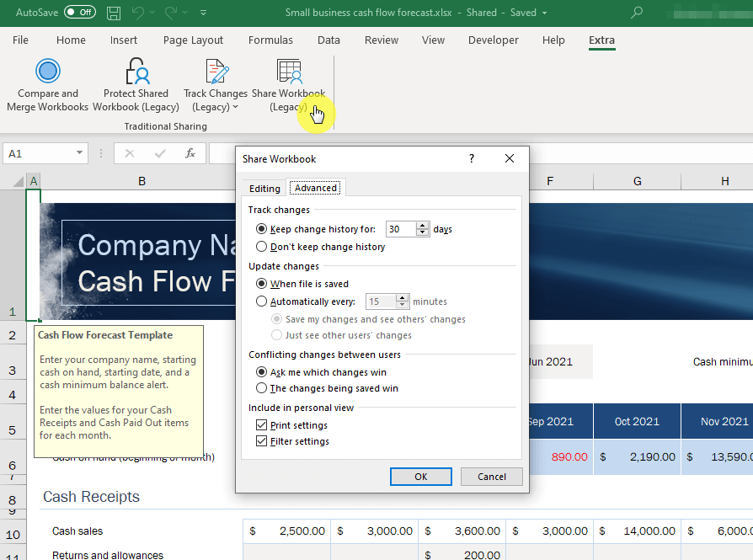Viewport: 753px width, 560px height.
Task: Click Returns and allowances label
Action: tap(108, 555)
